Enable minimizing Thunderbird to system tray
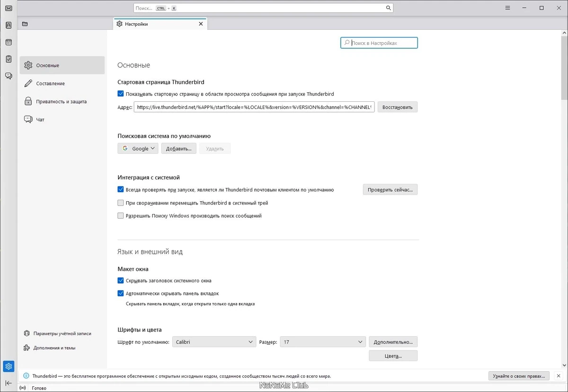Viewport: 568px width, 392px height. (x=121, y=203)
